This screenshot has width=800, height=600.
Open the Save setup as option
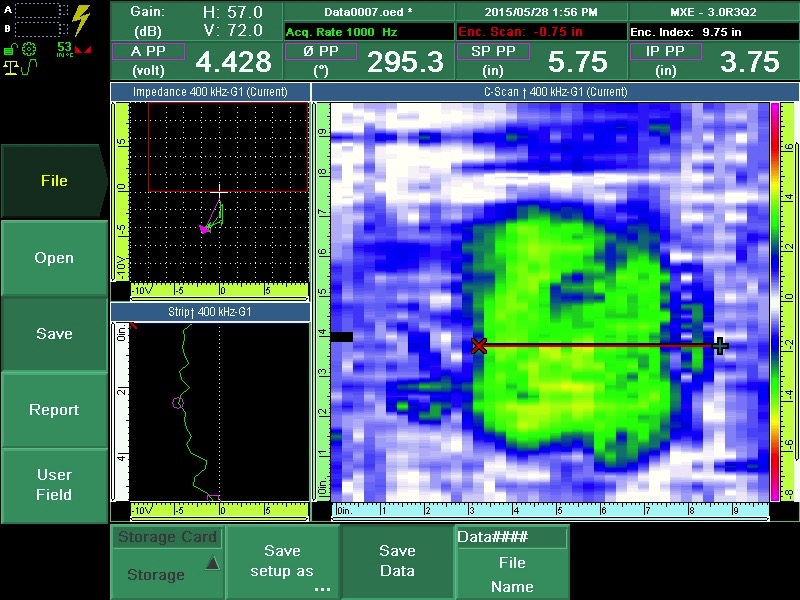tap(282, 562)
